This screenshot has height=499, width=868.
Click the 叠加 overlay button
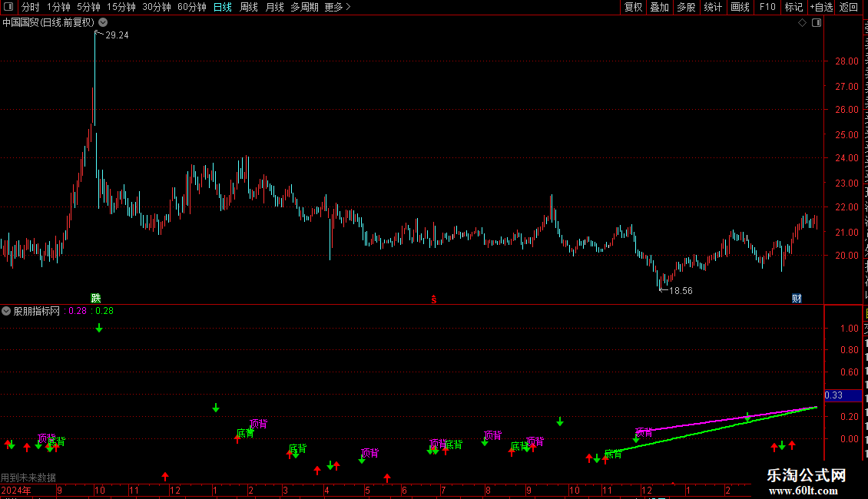(x=659, y=7)
